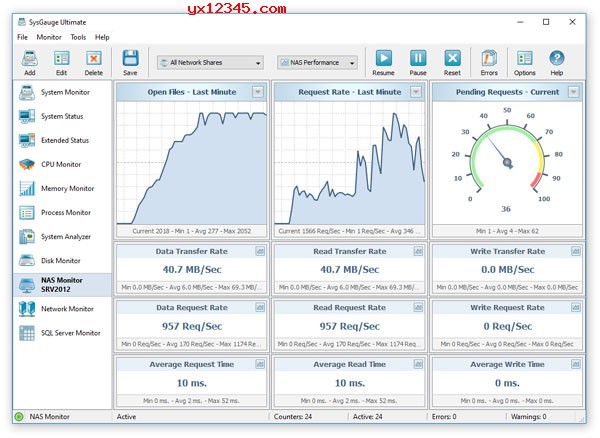Minimize the SysGauge Ultimate window
Screen dimensions: 600x438
pos(520,22)
